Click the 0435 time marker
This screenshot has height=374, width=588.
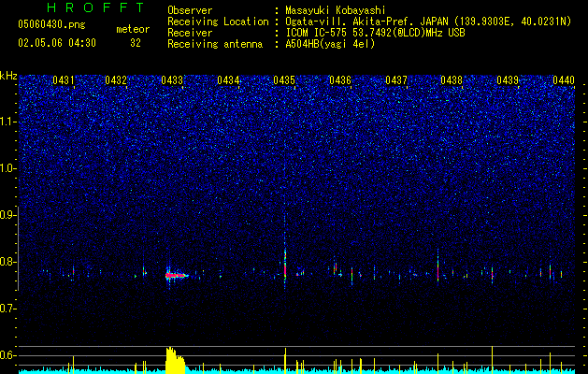[x=284, y=79]
